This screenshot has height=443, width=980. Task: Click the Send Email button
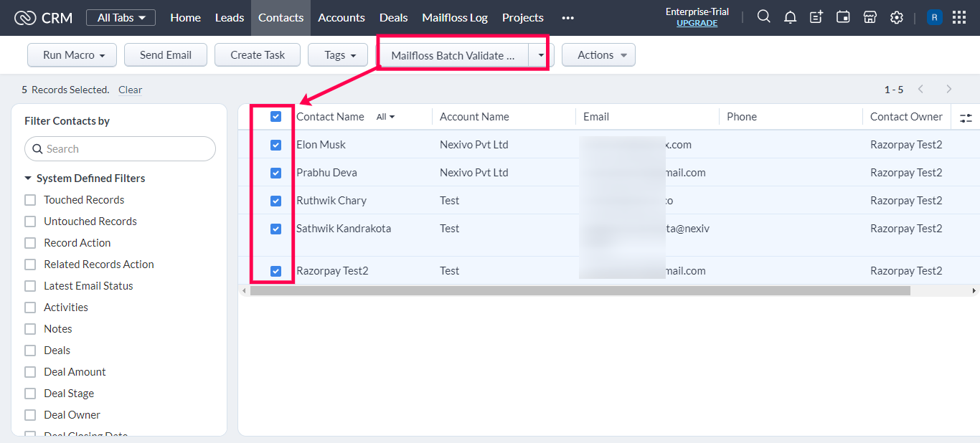click(166, 55)
